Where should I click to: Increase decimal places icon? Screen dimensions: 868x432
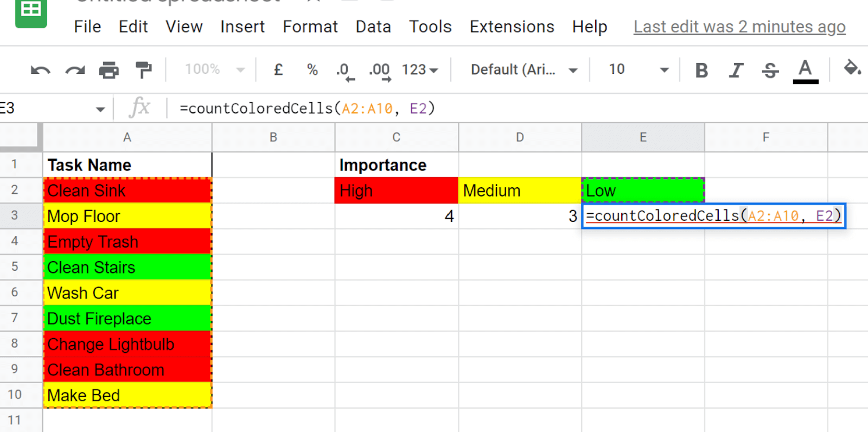pyautogui.click(x=380, y=71)
